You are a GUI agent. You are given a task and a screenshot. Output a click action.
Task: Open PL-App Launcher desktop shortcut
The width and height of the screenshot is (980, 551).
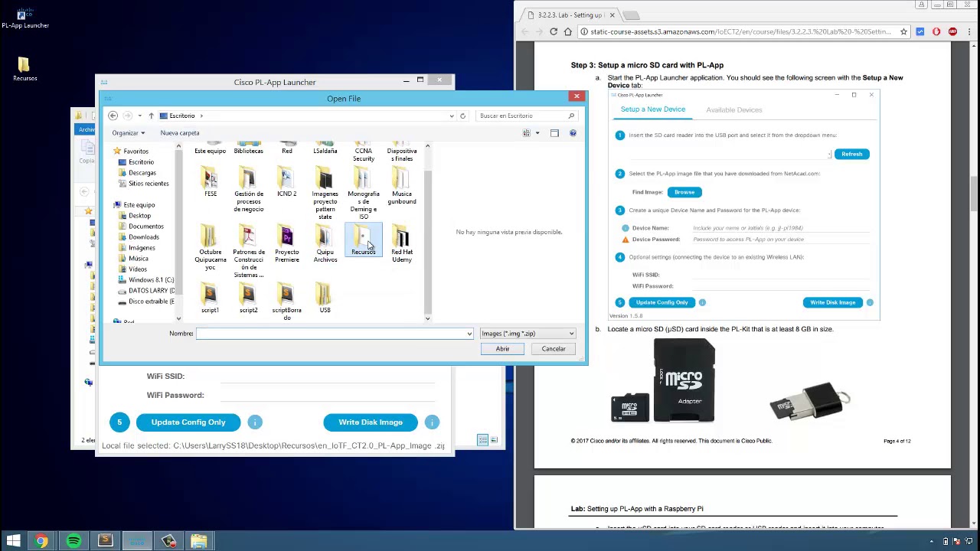[24, 17]
